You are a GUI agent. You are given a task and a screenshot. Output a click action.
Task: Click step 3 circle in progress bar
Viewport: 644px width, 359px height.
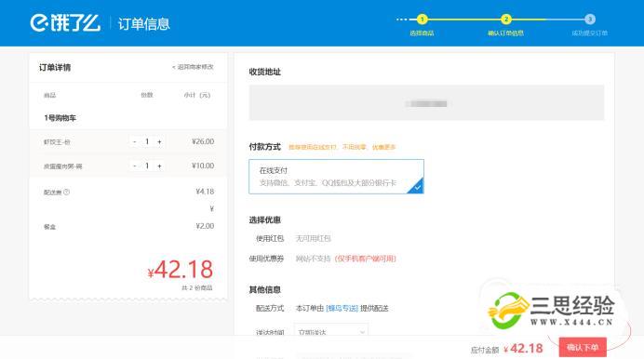pyautogui.click(x=590, y=19)
